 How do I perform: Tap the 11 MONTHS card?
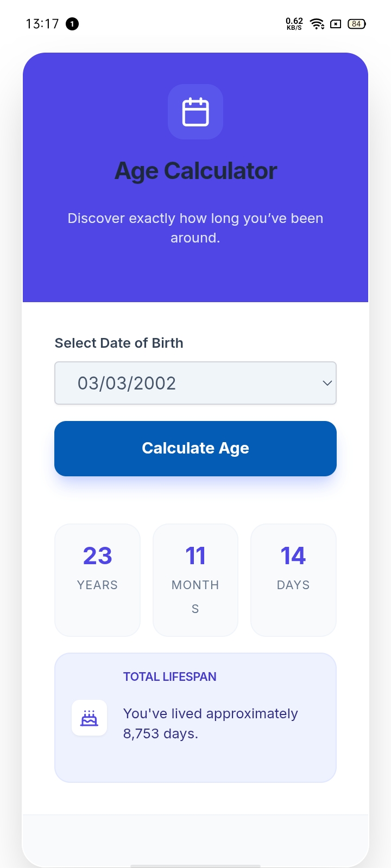point(195,580)
